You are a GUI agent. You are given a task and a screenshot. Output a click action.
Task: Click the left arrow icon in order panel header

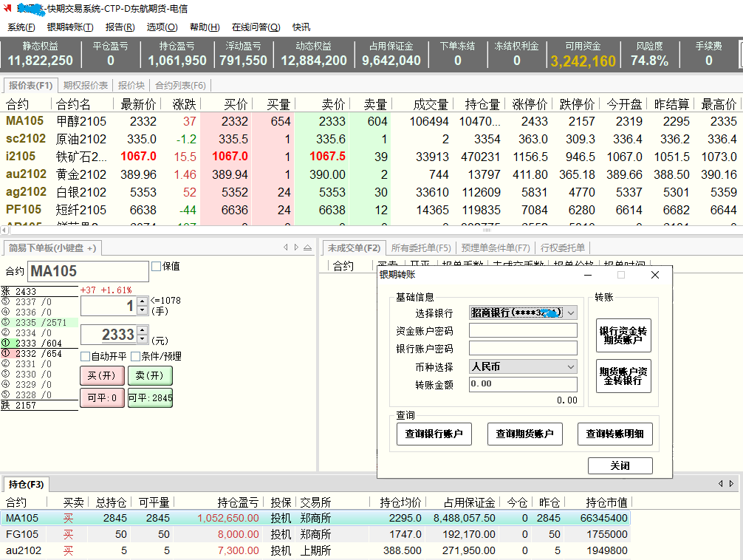(286, 247)
